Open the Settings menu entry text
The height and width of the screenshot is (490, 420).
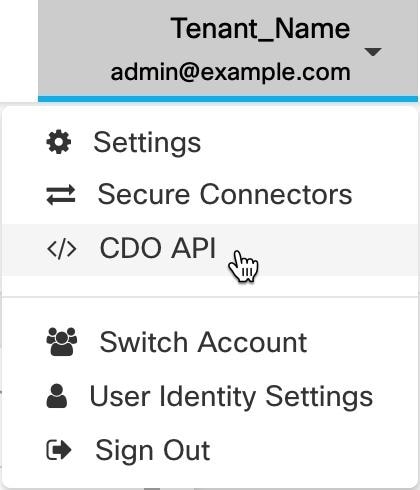(147, 143)
